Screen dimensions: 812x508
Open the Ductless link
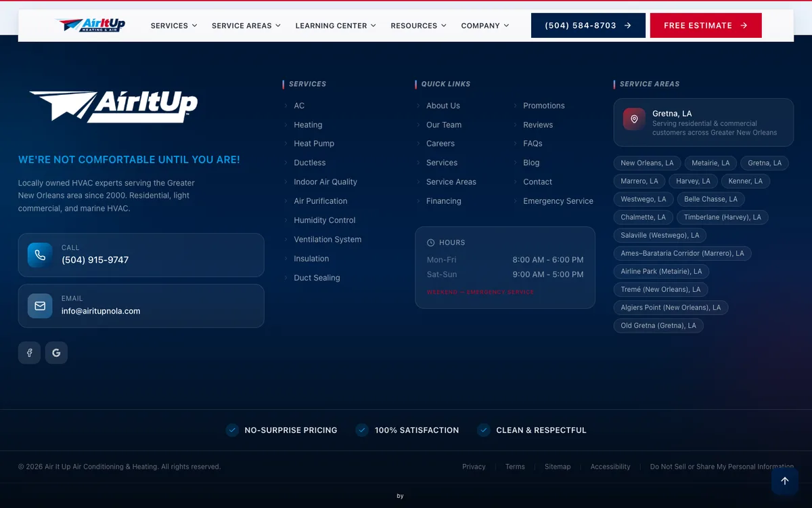(310, 163)
